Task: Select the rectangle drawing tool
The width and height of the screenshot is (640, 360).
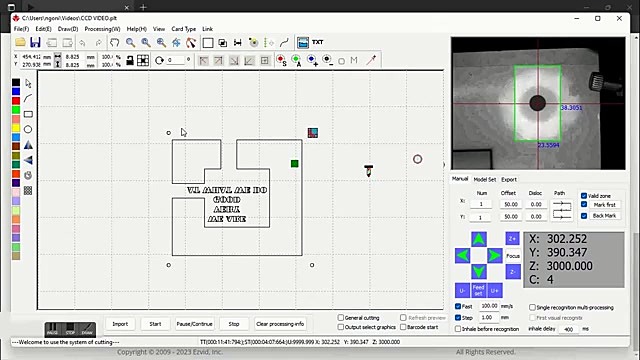Action: click(x=28, y=114)
